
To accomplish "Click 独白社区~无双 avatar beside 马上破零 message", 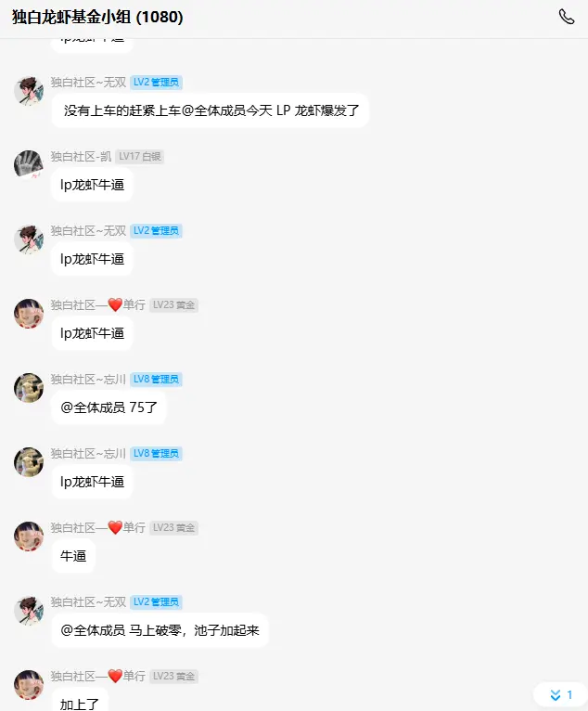I will pyautogui.click(x=29, y=611).
